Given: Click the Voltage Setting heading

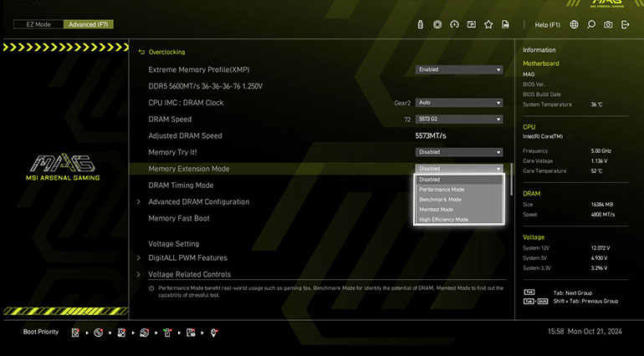Looking at the screenshot, I should pyautogui.click(x=173, y=244).
